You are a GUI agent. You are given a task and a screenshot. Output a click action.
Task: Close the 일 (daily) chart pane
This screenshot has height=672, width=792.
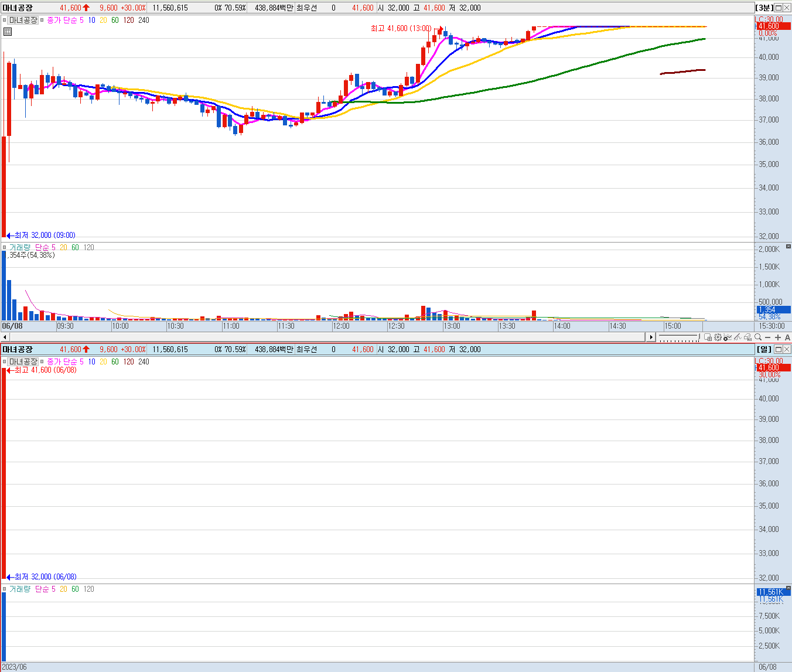click(787, 349)
